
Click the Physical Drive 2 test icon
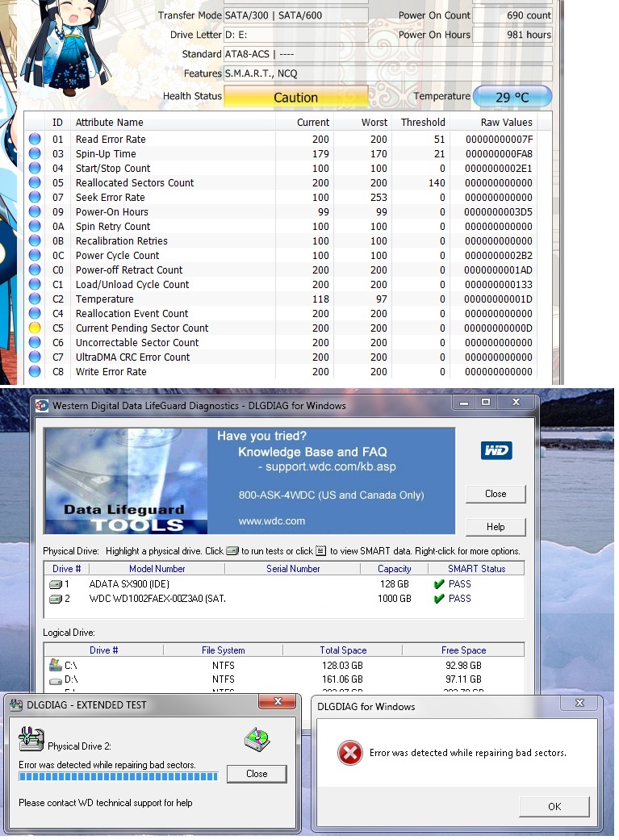[31, 739]
